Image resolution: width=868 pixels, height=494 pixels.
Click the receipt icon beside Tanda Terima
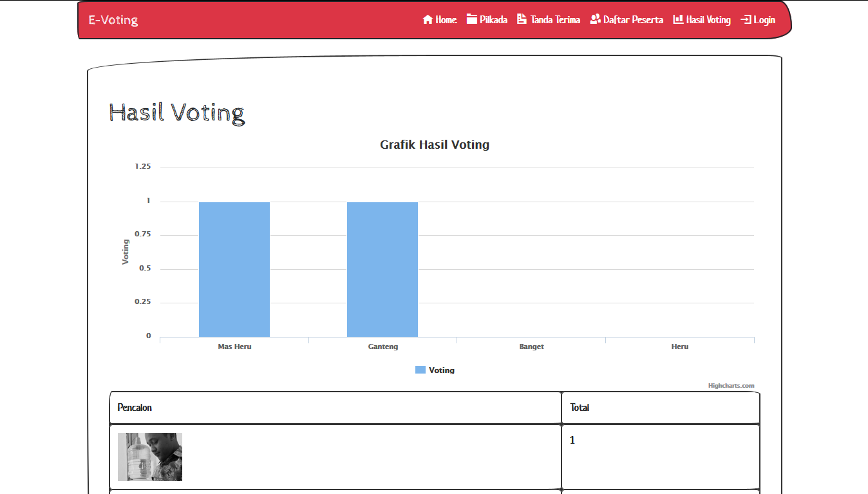(x=522, y=19)
